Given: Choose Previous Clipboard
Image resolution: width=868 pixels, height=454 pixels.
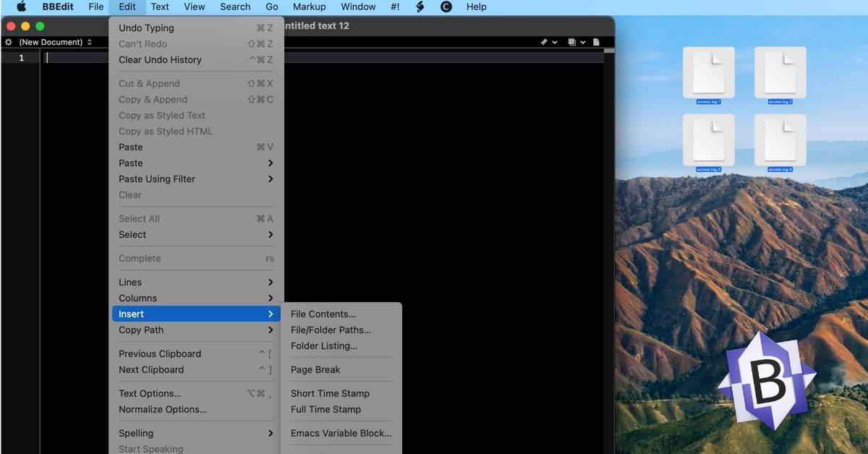Looking at the screenshot, I should coord(196,354).
